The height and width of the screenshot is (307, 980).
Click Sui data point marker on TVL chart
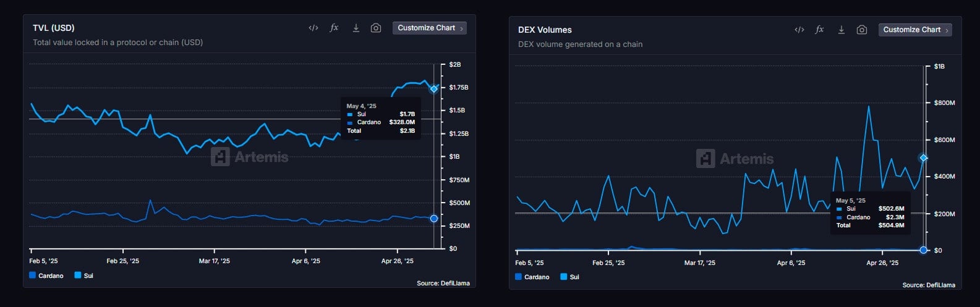434,89
